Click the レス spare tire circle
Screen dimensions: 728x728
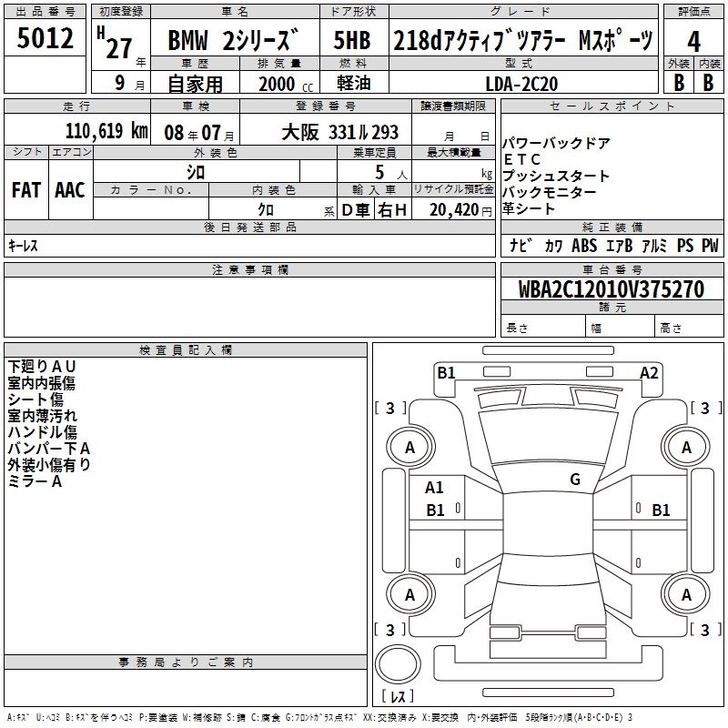click(x=397, y=667)
